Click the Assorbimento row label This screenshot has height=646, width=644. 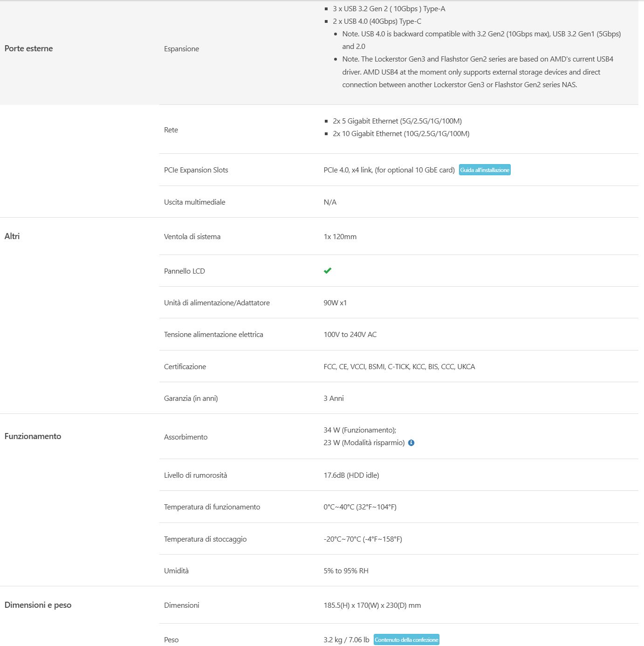coord(186,437)
